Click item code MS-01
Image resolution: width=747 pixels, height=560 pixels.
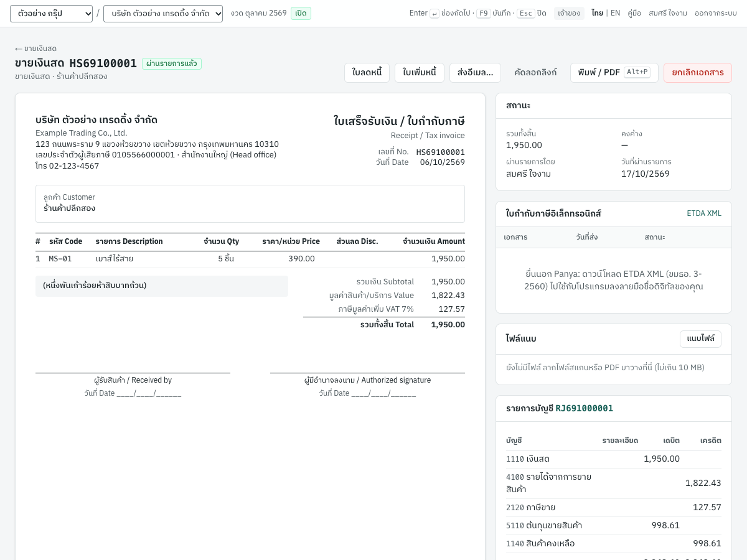pyautogui.click(x=60, y=259)
